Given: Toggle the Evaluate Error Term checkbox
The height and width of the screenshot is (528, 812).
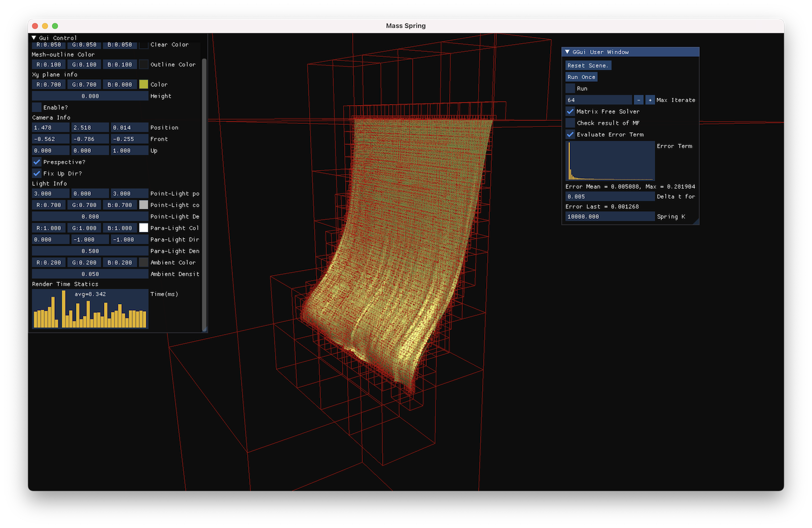Looking at the screenshot, I should click(570, 135).
